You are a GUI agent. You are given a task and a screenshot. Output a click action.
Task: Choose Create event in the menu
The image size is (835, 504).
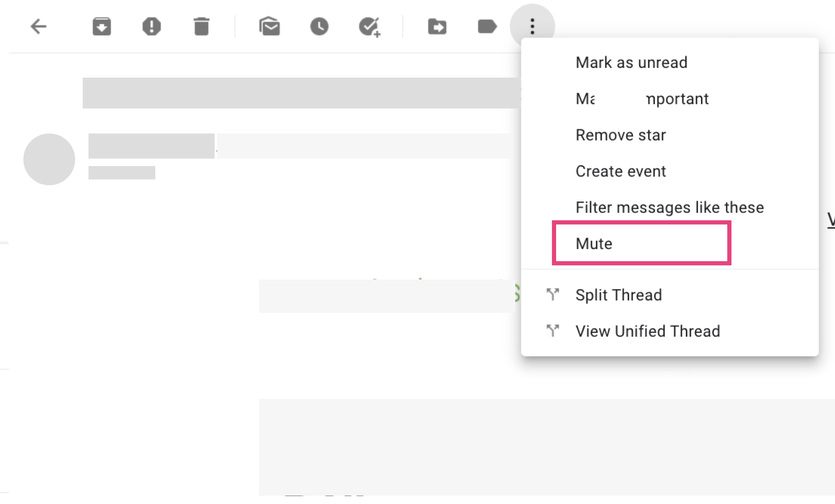tap(620, 171)
